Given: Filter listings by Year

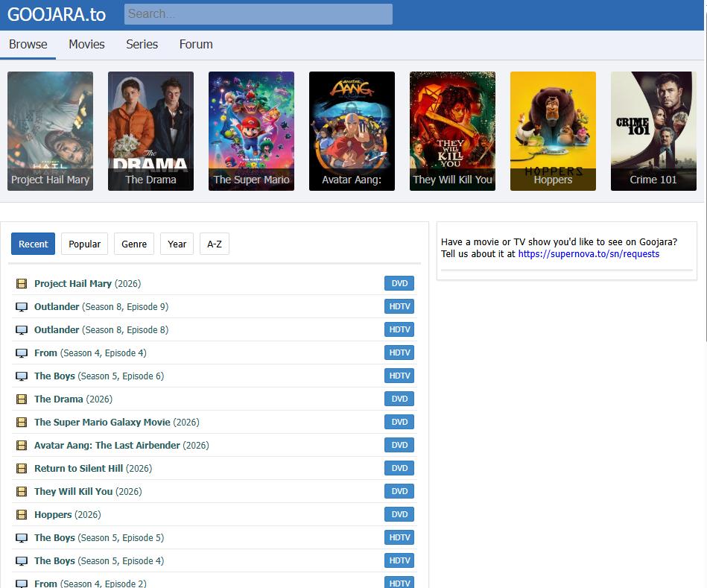Looking at the screenshot, I should (177, 244).
